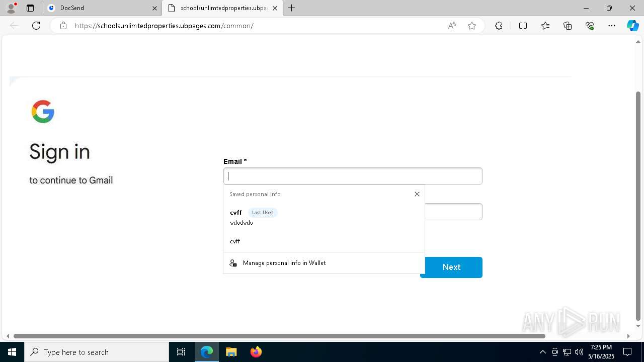Open Browser essentials icon

pos(590,26)
